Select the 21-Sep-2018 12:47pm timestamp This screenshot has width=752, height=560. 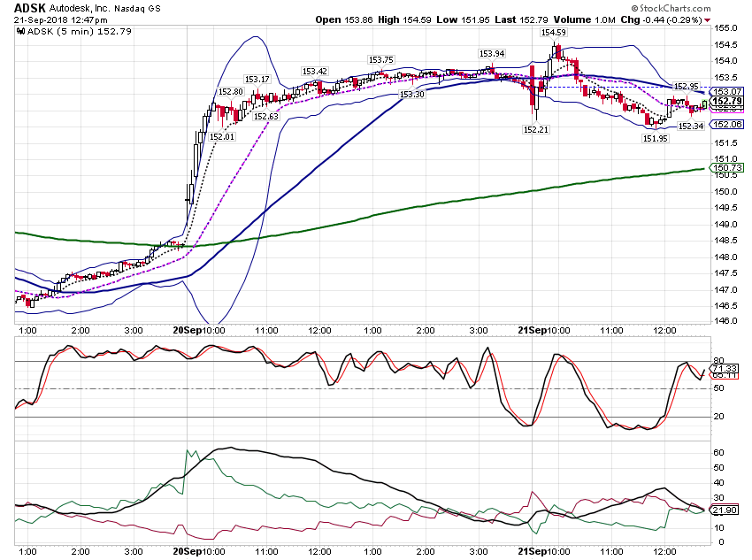(61, 20)
